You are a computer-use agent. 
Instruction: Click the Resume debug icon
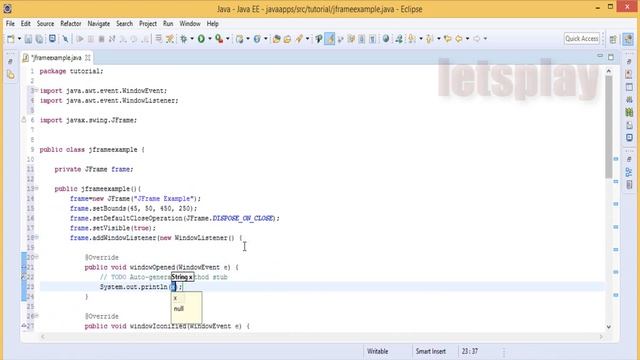click(80, 39)
